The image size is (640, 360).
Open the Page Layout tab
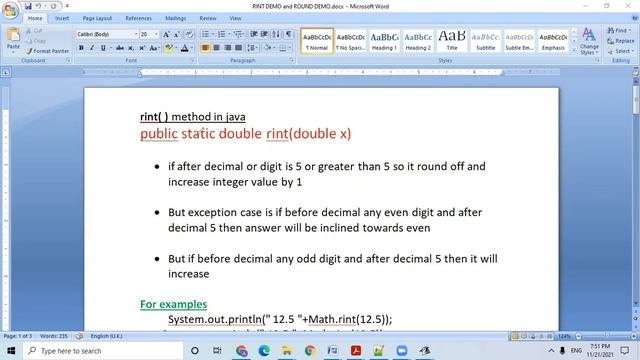click(97, 18)
